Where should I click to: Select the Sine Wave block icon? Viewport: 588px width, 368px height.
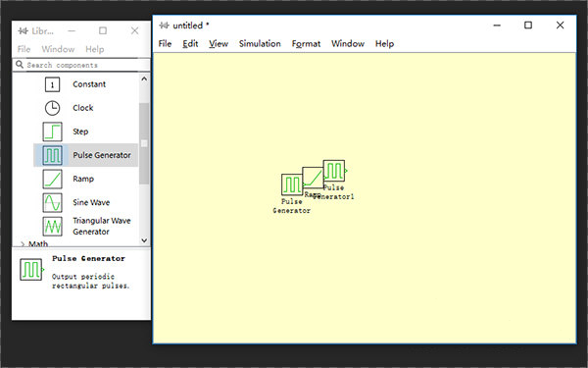[x=52, y=202]
